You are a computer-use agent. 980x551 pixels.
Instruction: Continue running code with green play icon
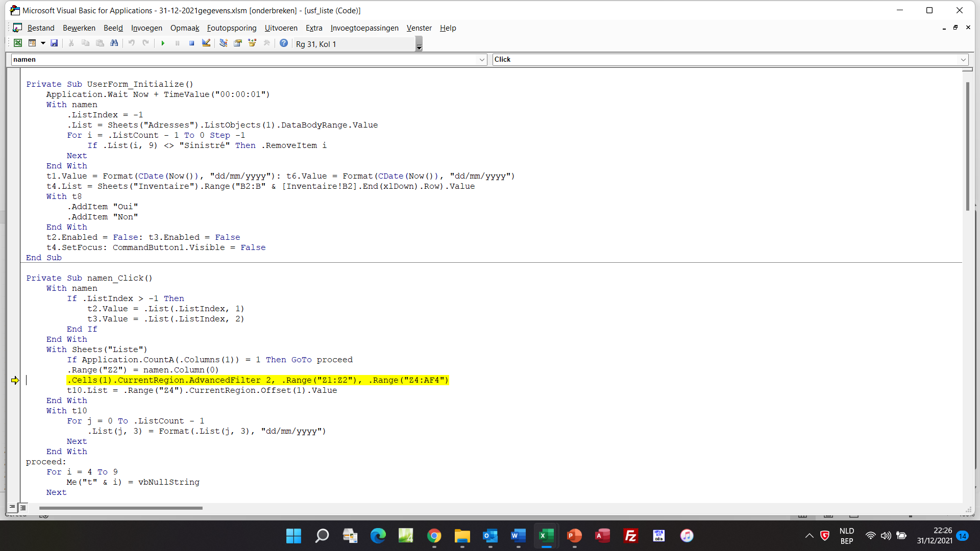[x=163, y=43]
